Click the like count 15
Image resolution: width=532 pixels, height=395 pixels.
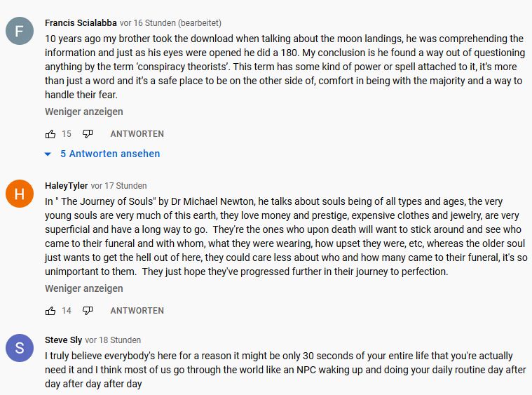click(67, 134)
